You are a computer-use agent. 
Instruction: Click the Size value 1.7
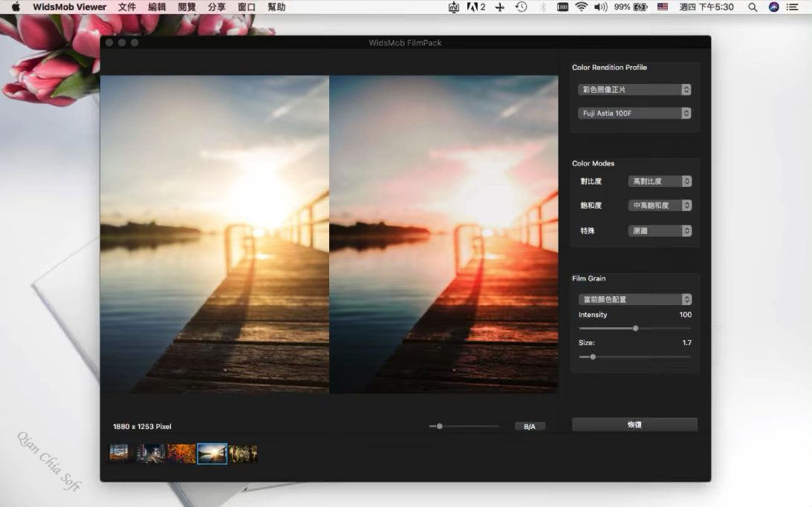click(x=686, y=342)
